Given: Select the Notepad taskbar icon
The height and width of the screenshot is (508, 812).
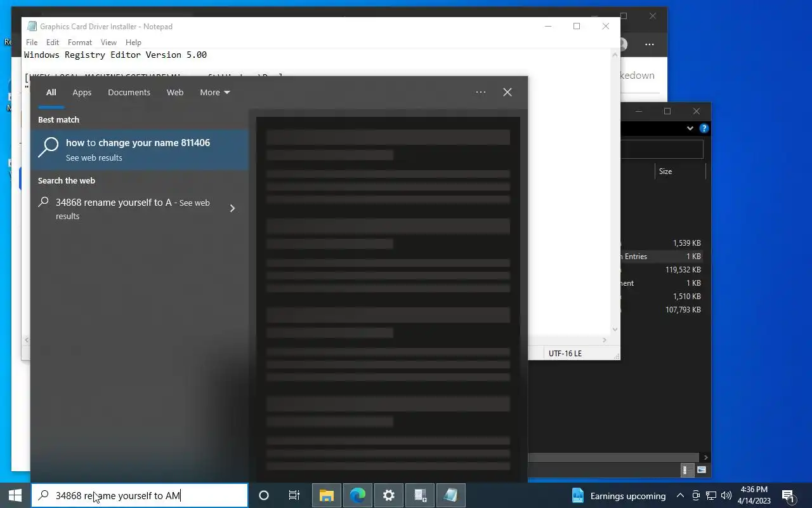Looking at the screenshot, I should pos(450,495).
